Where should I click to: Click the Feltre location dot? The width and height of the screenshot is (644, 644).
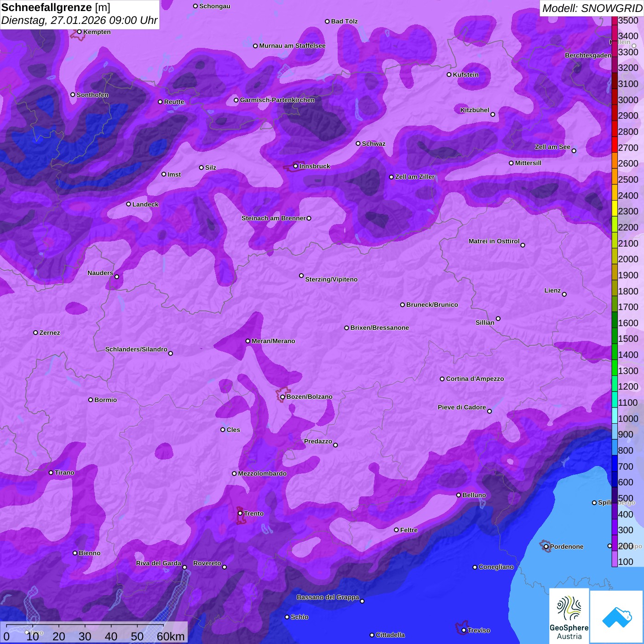point(396,530)
